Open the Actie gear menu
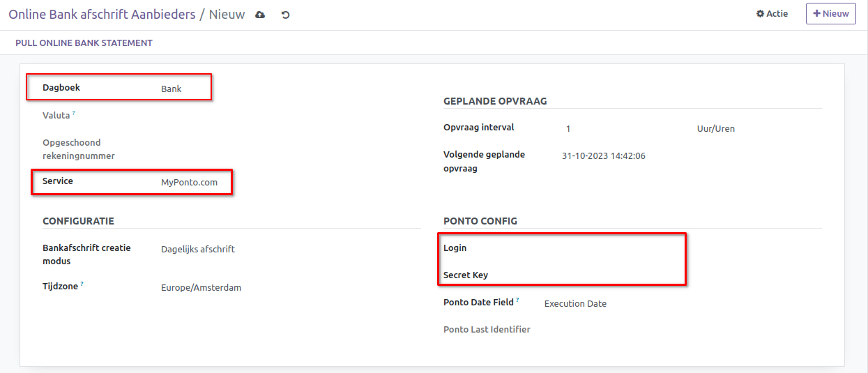The width and height of the screenshot is (868, 373). [x=772, y=14]
